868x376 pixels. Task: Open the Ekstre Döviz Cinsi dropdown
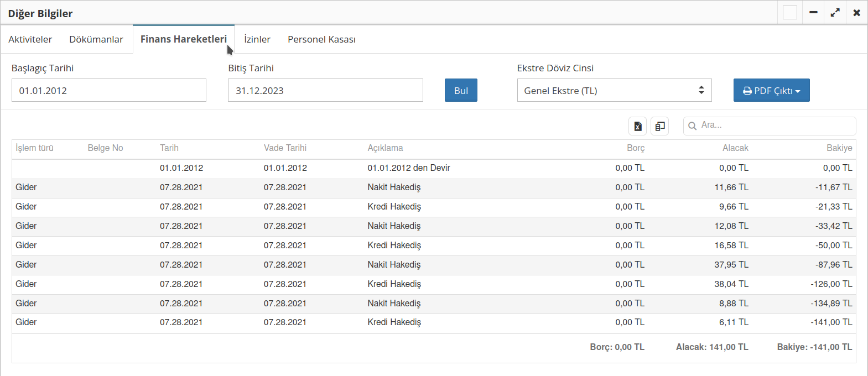click(614, 91)
